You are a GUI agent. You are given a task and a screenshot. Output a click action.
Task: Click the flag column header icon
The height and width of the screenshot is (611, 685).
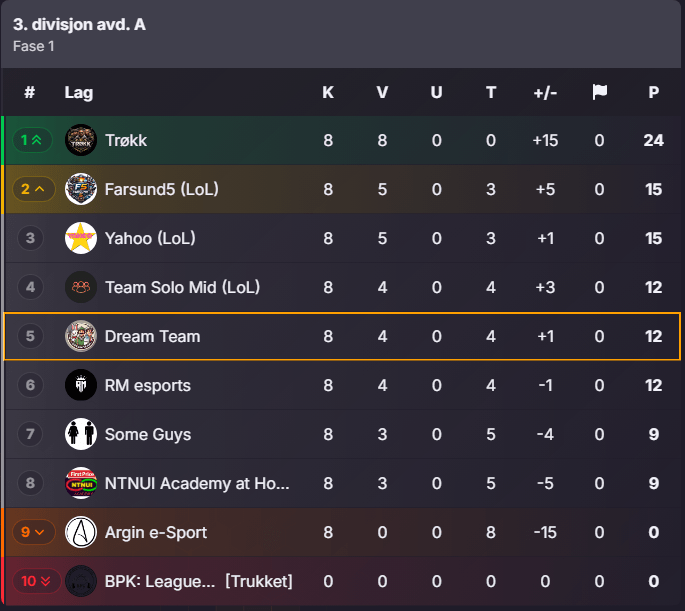click(x=599, y=92)
